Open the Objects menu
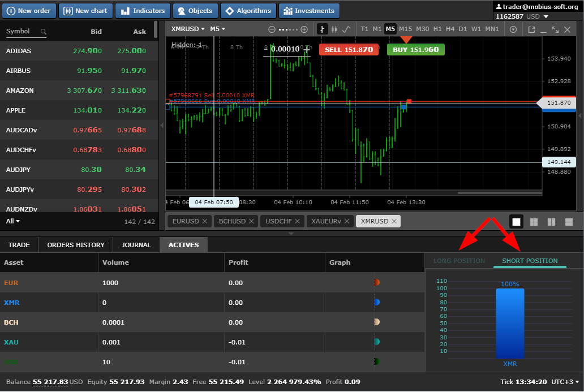Image resolution: width=584 pixels, height=392 pixels. [196, 11]
